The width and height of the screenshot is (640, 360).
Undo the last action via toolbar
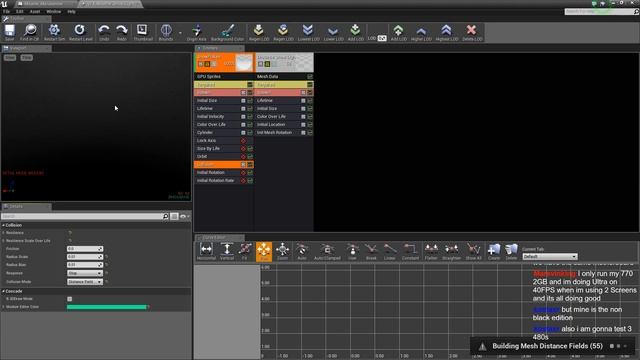pos(104,32)
